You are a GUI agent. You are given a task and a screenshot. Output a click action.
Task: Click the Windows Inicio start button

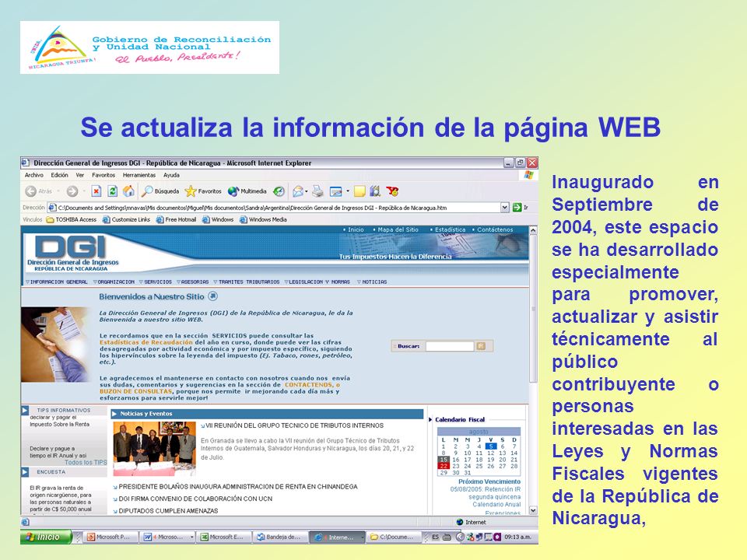(x=46, y=537)
